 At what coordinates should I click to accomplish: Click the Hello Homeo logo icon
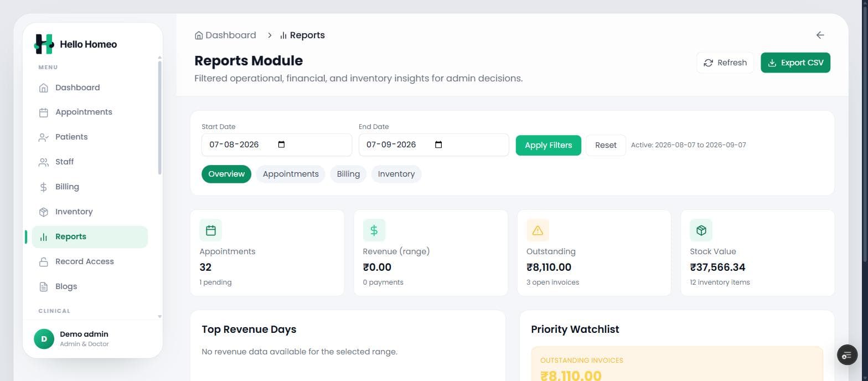pyautogui.click(x=44, y=44)
